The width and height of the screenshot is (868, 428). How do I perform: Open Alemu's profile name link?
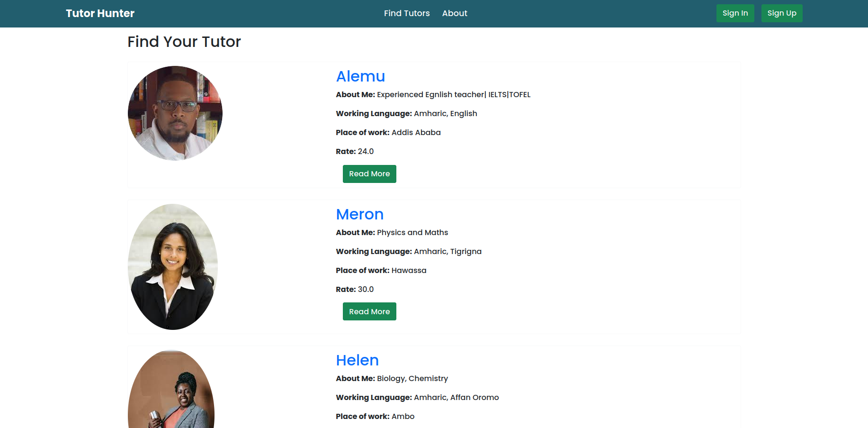pos(360,76)
